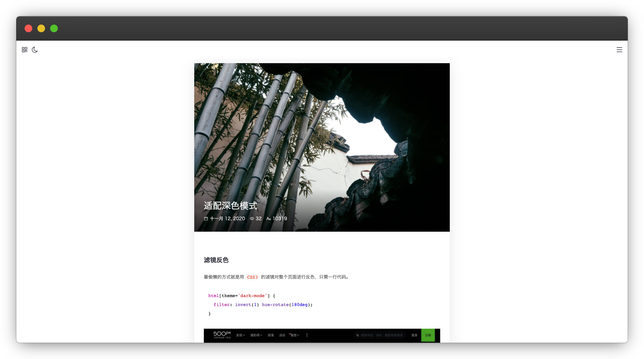The height and width of the screenshot is (359, 644).
Task: Click the post title 适配深色模式
Action: 230,206
